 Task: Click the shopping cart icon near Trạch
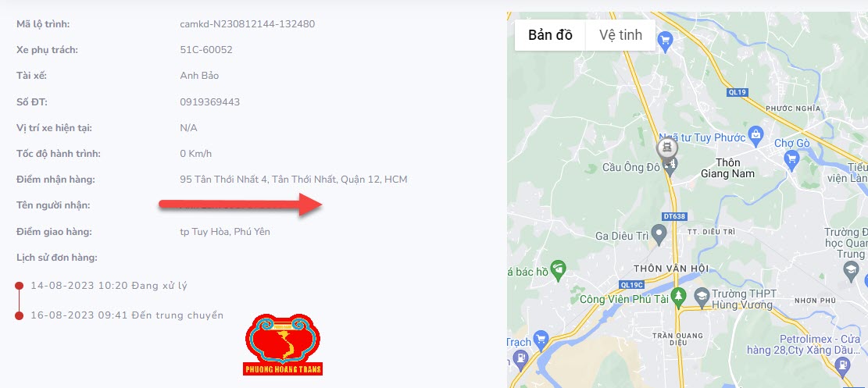541,338
